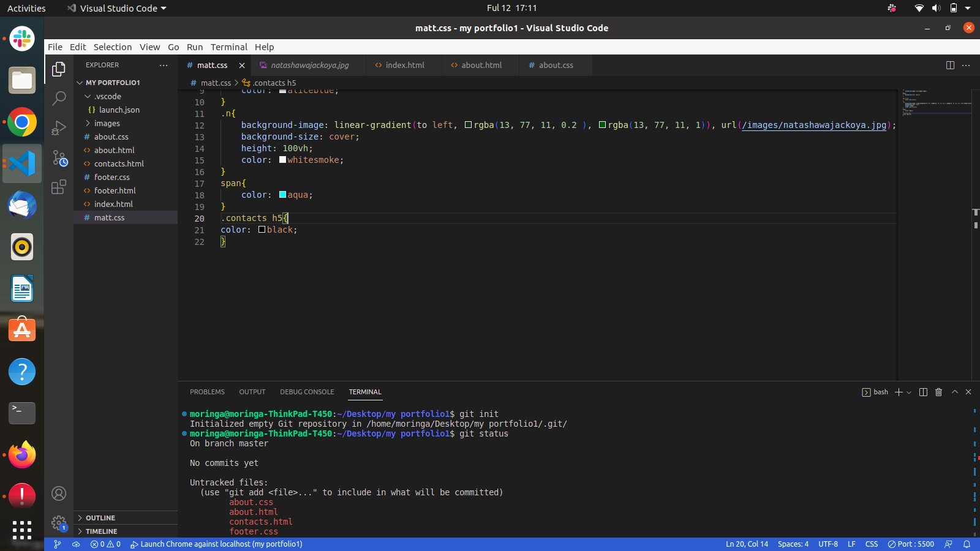Open the whitesmoke color swatch picker
Image resolution: width=980 pixels, height=551 pixels.
[283, 160]
